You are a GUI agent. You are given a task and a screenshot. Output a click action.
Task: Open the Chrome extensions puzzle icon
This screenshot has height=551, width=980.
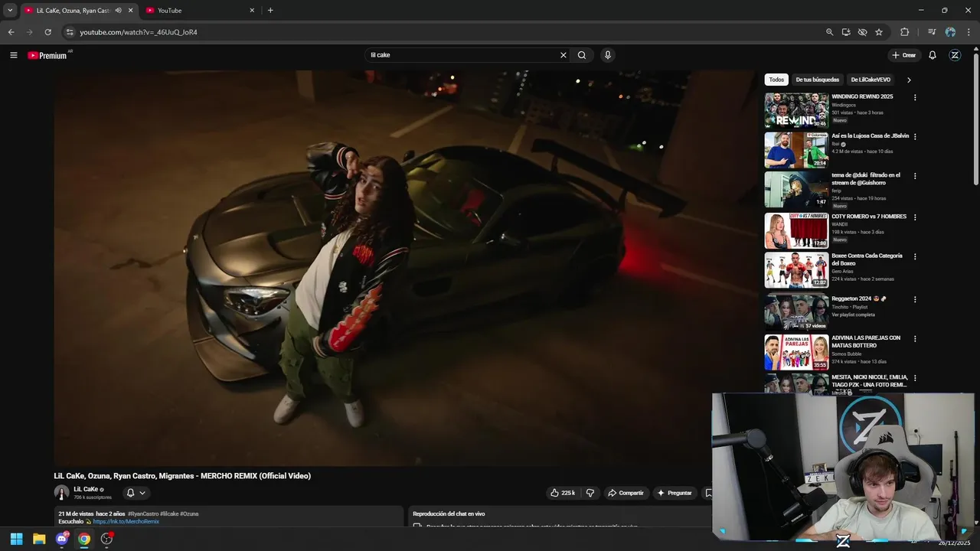coord(905,32)
